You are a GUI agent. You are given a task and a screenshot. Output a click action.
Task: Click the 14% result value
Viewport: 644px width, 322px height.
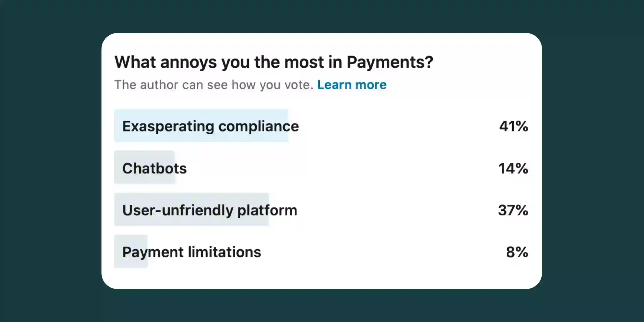[513, 168]
